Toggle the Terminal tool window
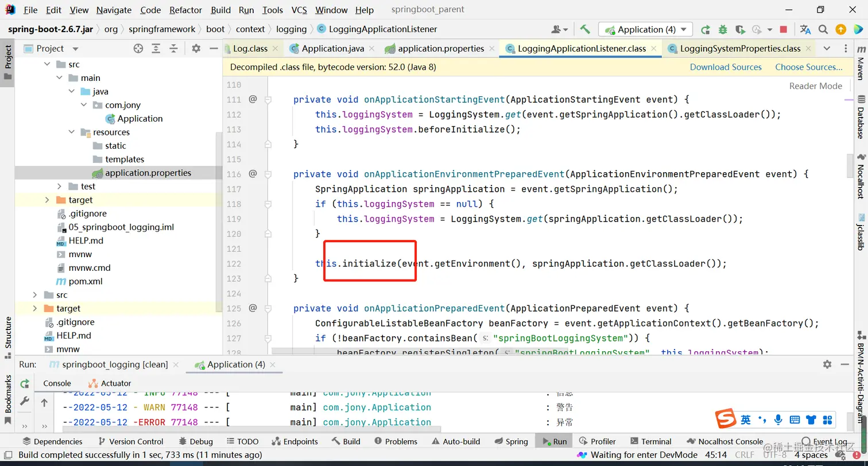 click(651, 441)
